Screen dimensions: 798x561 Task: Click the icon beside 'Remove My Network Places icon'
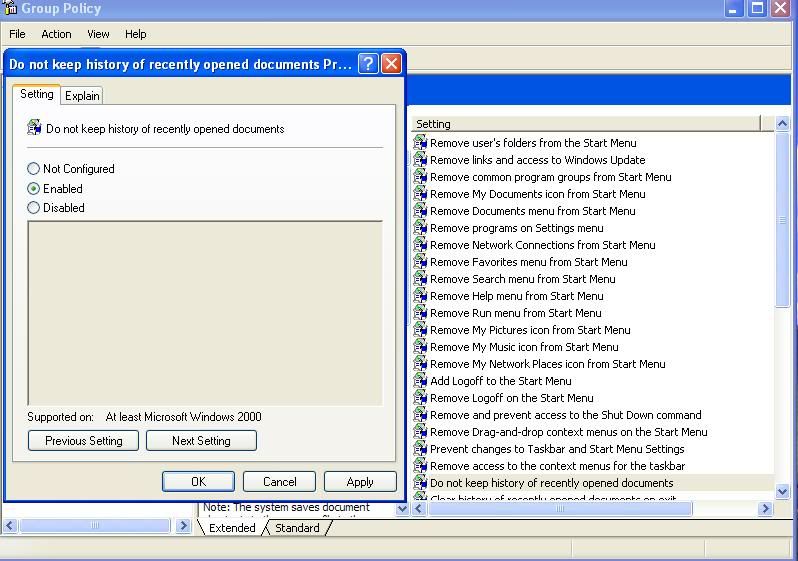point(420,363)
